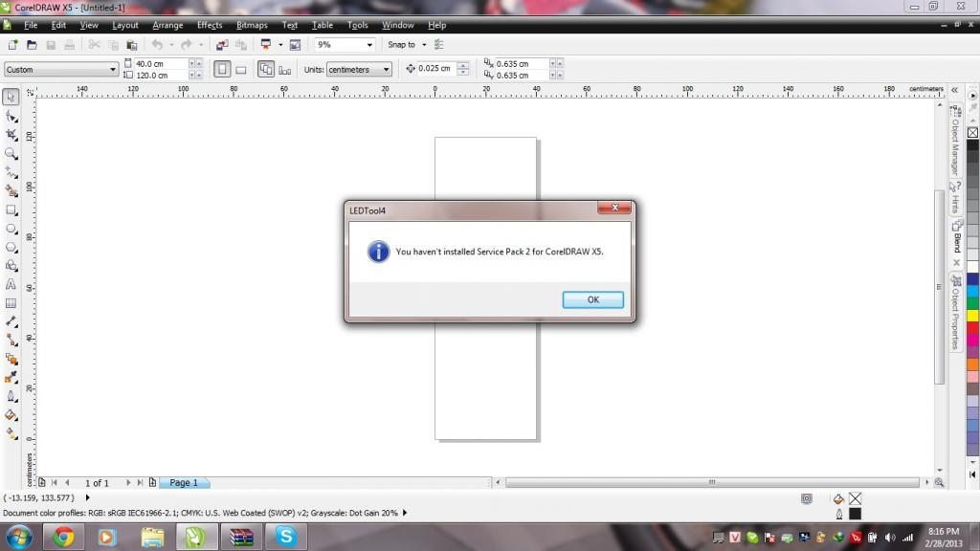This screenshot has width=980, height=551.
Task: Open Skype from taskbar
Action: pos(285,537)
